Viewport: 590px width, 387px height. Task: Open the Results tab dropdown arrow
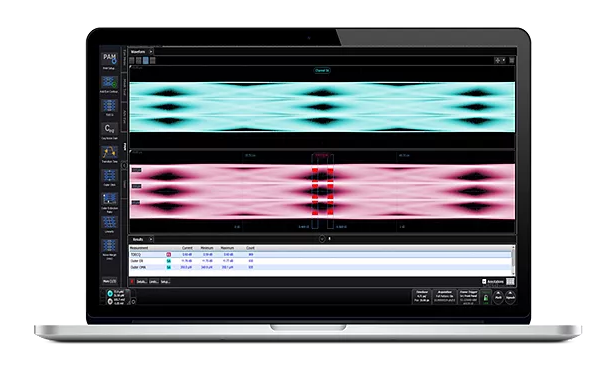pyautogui.click(x=151, y=239)
